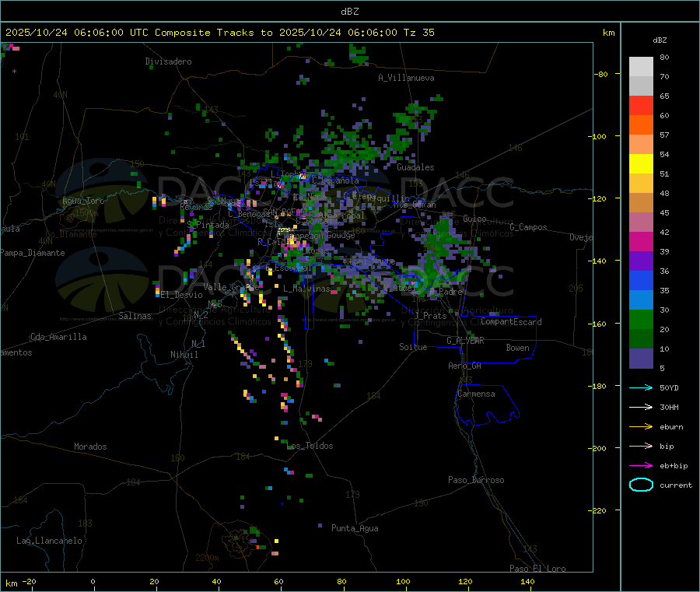Click the Salinas map label
This screenshot has height=592, width=700.
pos(135,316)
